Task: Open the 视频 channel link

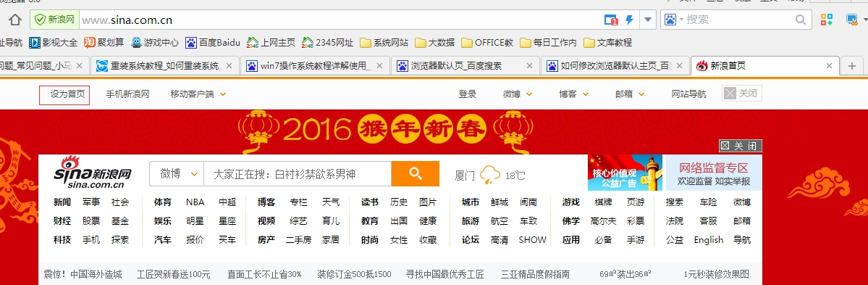Action: pos(266,220)
